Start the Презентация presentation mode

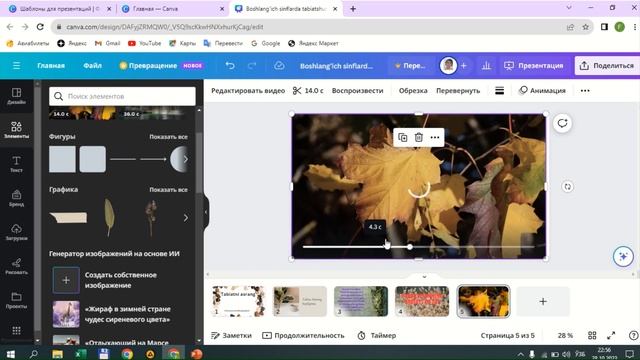pyautogui.click(x=533, y=66)
